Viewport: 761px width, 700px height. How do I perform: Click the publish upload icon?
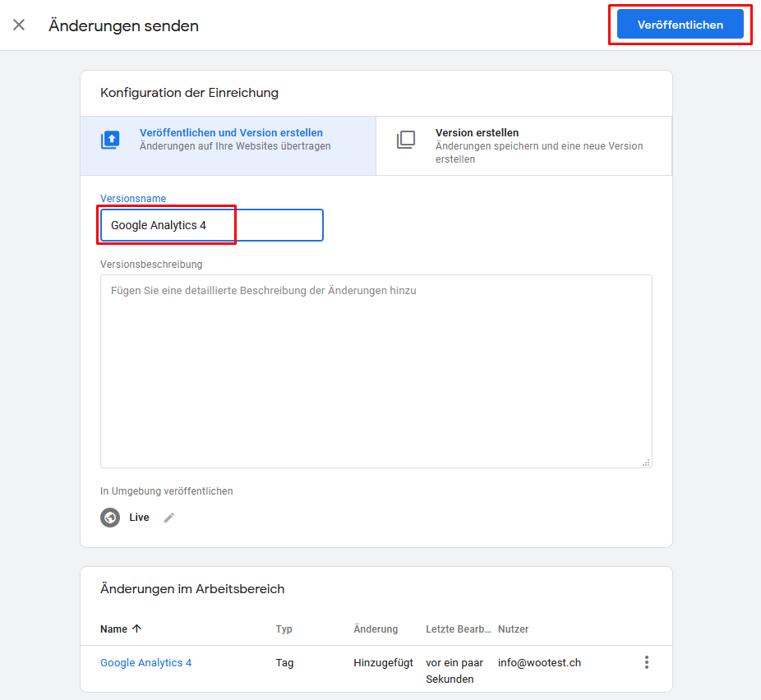coord(111,140)
